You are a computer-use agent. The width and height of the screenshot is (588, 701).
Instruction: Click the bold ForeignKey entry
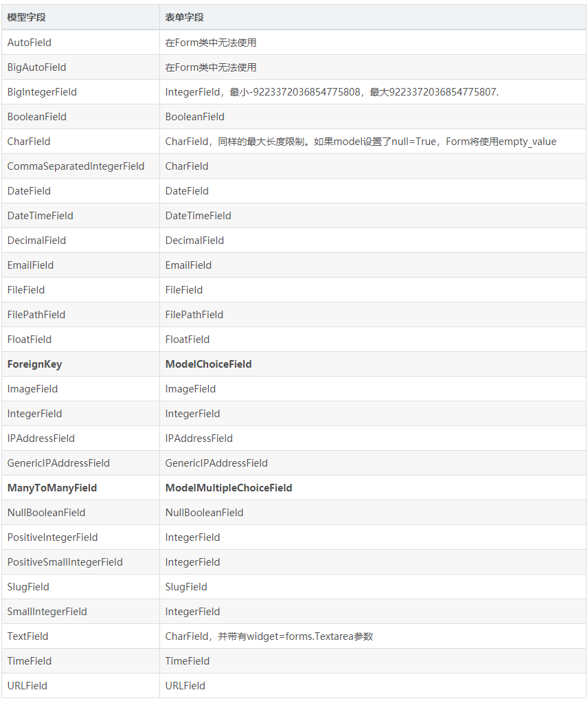pos(34,364)
